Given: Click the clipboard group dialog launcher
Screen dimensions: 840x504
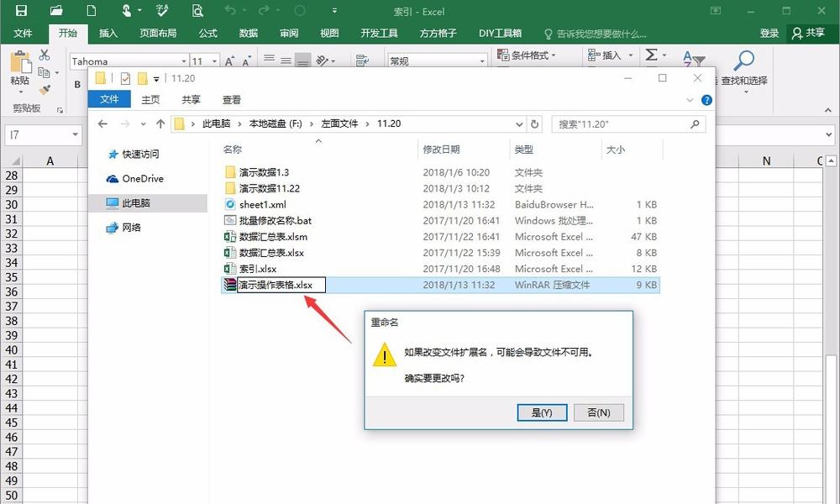Looking at the screenshot, I should (x=60, y=110).
